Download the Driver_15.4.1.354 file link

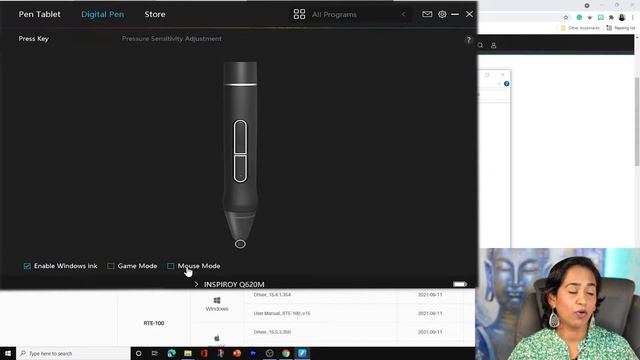(x=272, y=295)
